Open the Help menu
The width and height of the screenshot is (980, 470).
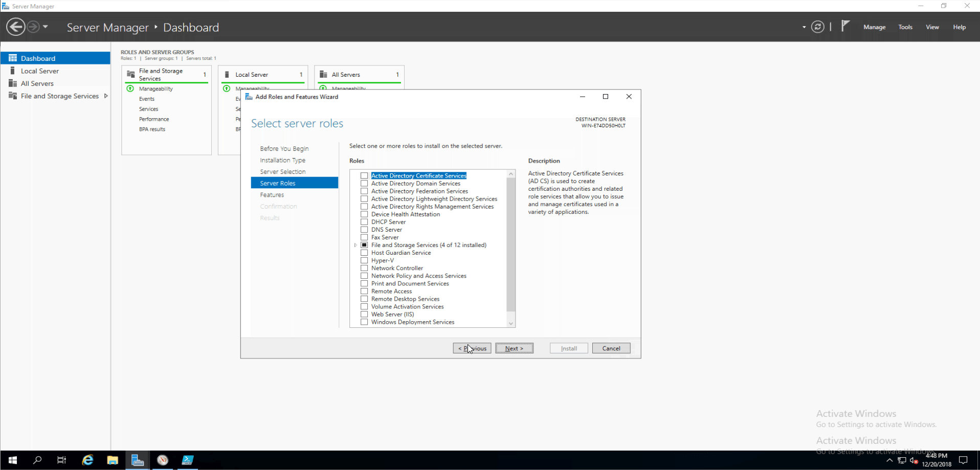(x=959, y=27)
